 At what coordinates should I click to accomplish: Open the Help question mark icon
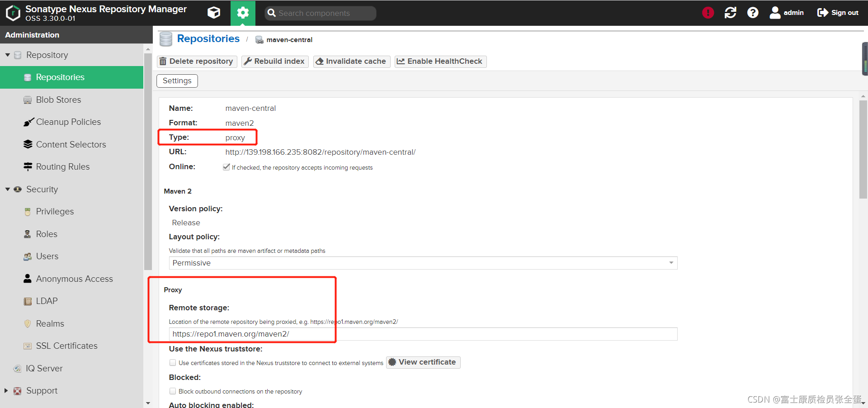pyautogui.click(x=753, y=13)
